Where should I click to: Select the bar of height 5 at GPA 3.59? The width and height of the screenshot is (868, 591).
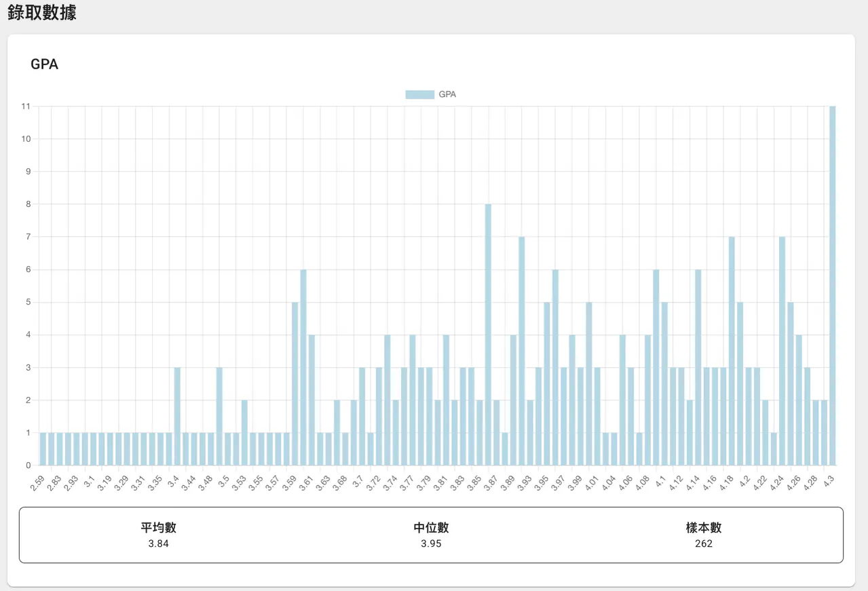295,384
